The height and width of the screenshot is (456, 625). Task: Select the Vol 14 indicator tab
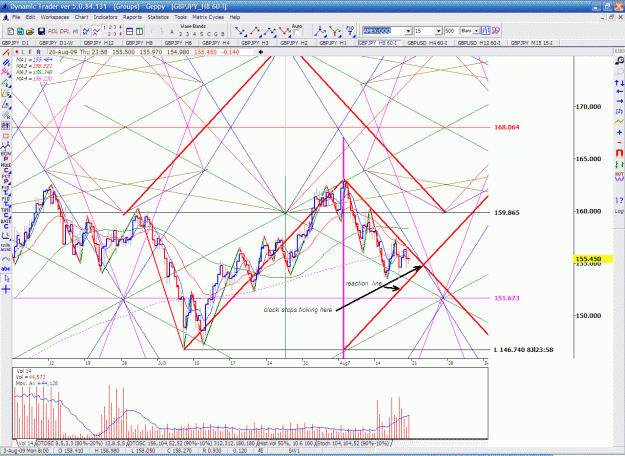coord(26,443)
